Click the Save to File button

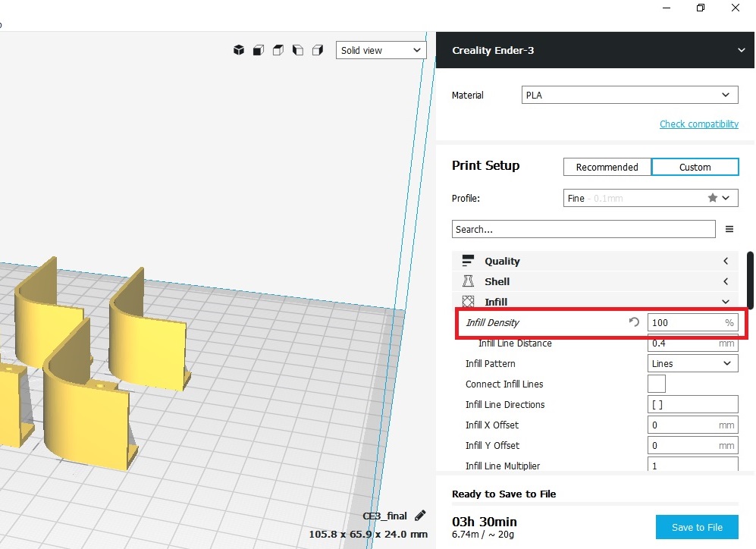[696, 526]
